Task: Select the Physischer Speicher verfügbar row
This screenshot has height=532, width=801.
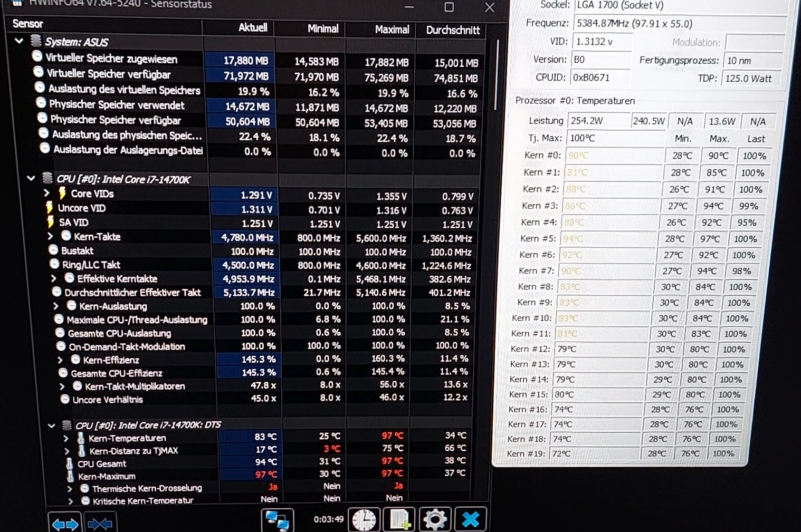Action: pyautogui.click(x=259, y=121)
